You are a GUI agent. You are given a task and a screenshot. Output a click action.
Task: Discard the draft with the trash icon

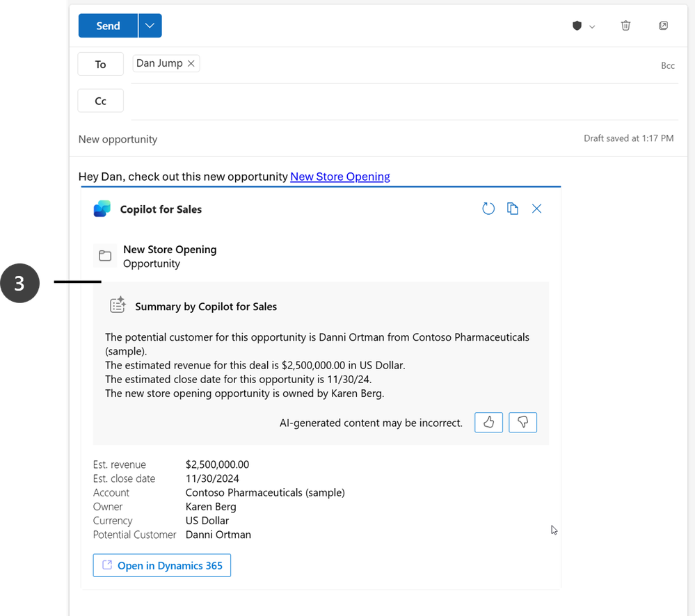(625, 26)
